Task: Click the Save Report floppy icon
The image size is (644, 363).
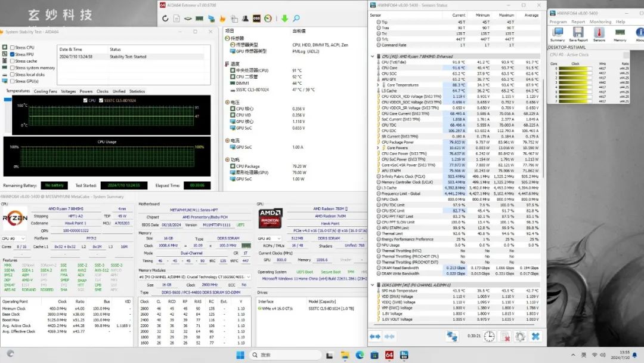Action: pos(578,33)
